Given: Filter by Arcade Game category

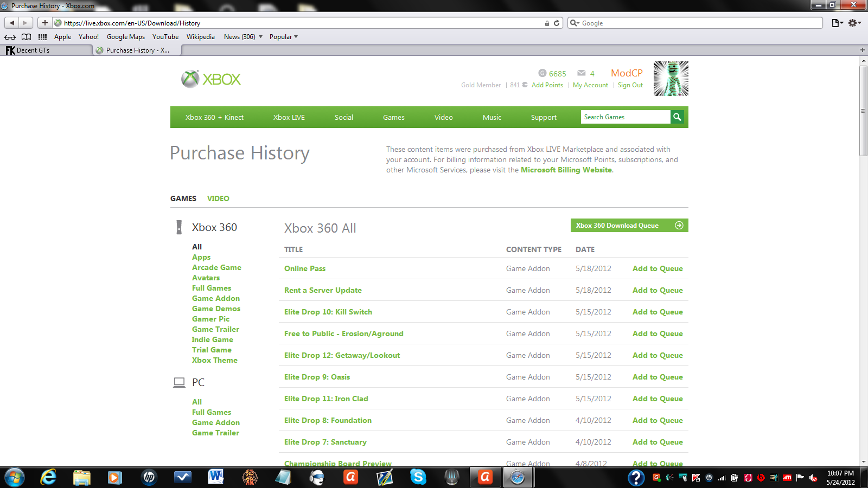Looking at the screenshot, I should click(216, 267).
